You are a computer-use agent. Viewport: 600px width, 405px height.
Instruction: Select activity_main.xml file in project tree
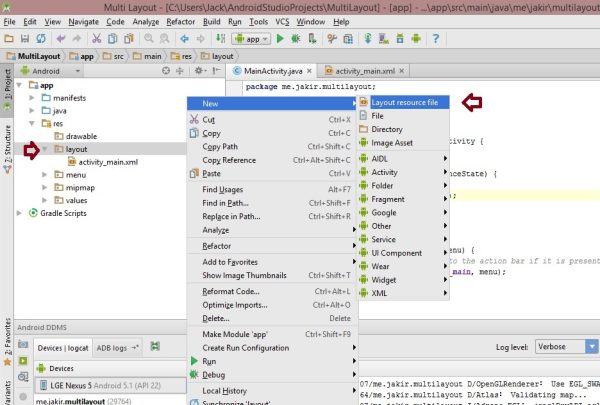pos(108,162)
